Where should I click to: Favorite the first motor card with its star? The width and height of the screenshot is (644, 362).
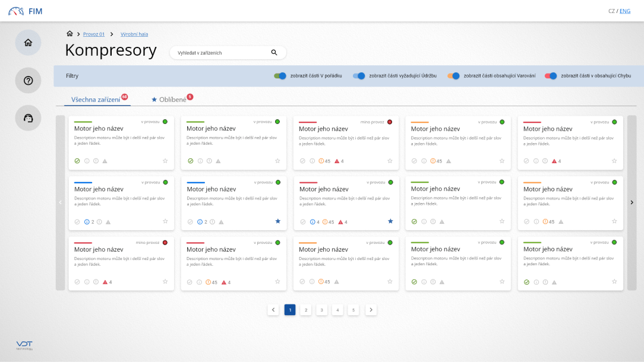tap(165, 161)
